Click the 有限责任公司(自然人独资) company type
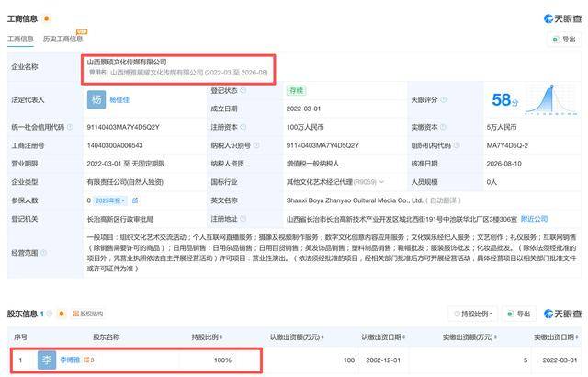This screenshot has width=588, height=377. coord(125,182)
